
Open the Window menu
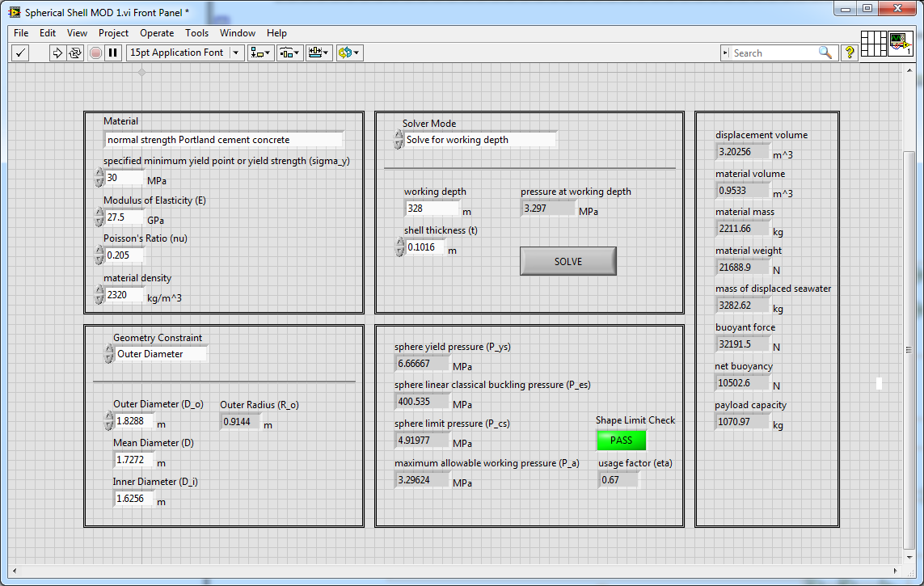238,33
